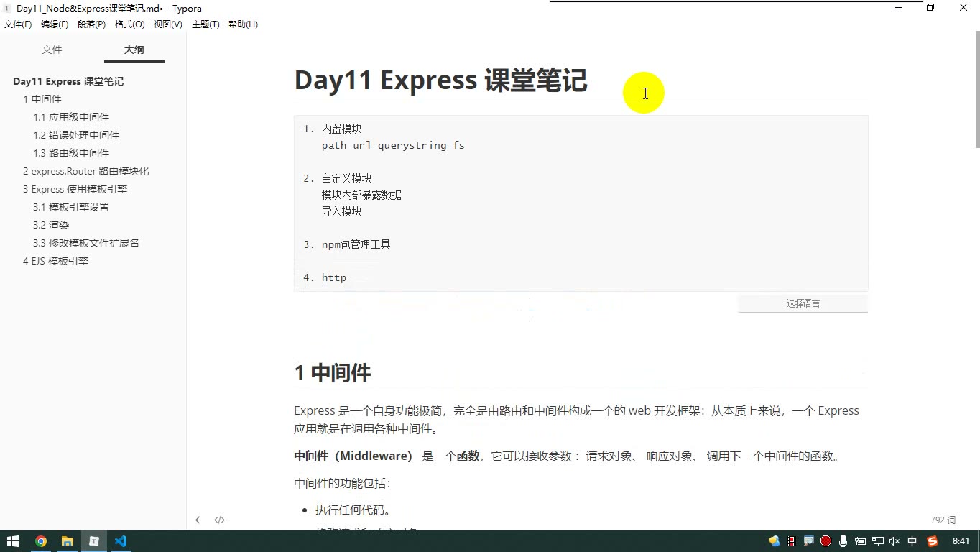Open the Sogou input method icon

click(x=933, y=541)
